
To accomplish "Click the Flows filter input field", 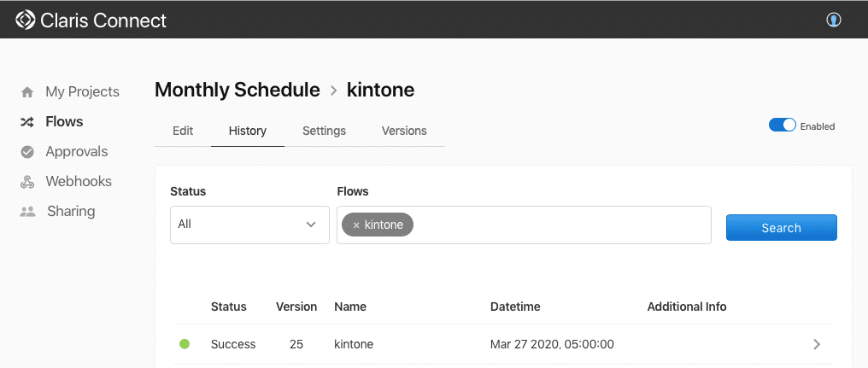I will point(560,225).
